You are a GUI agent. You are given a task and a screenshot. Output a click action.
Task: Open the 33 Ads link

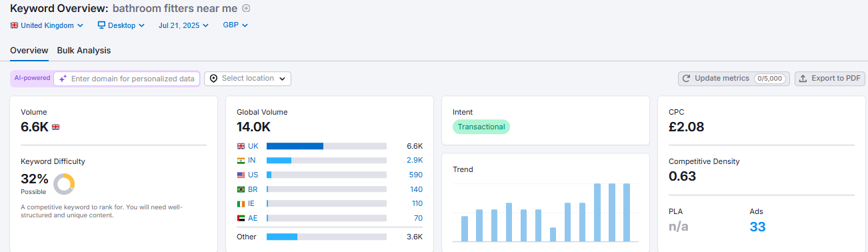[757, 227]
